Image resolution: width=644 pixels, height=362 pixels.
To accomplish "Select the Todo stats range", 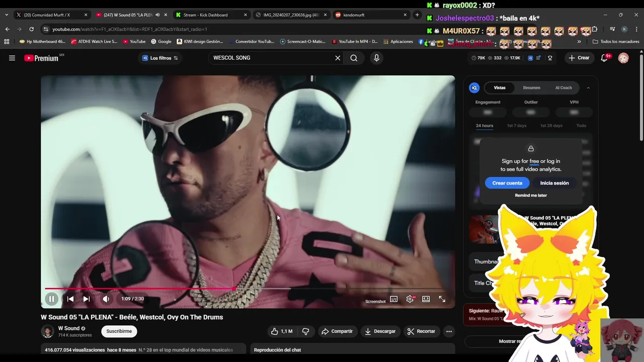I will (x=581, y=126).
